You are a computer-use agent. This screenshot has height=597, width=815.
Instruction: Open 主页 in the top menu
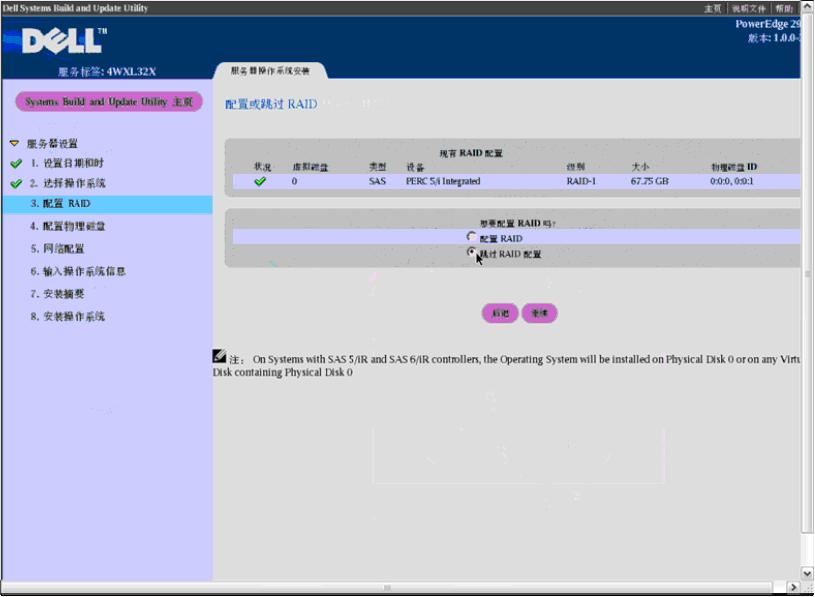(x=713, y=8)
